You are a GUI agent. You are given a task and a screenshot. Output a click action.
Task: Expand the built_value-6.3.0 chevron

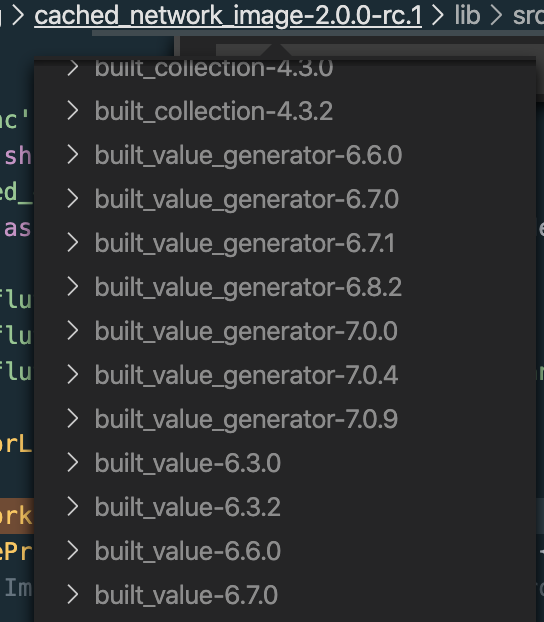(73, 463)
